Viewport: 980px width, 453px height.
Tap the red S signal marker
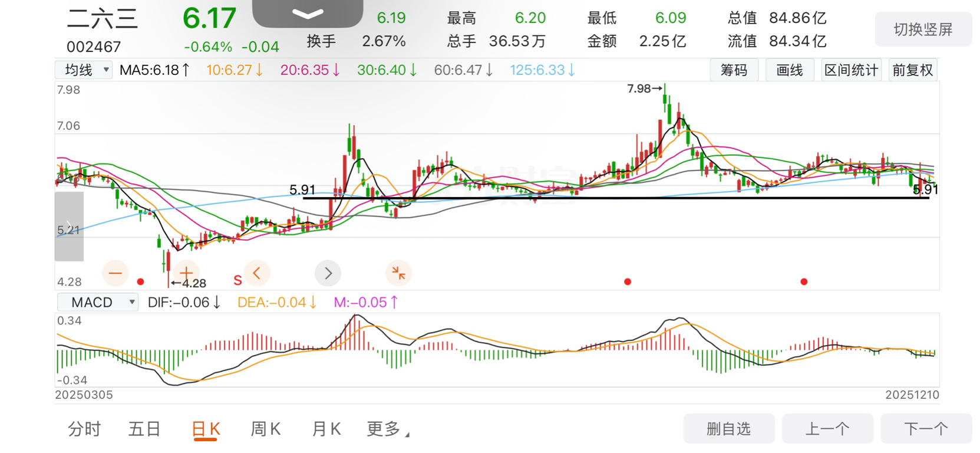(x=237, y=281)
